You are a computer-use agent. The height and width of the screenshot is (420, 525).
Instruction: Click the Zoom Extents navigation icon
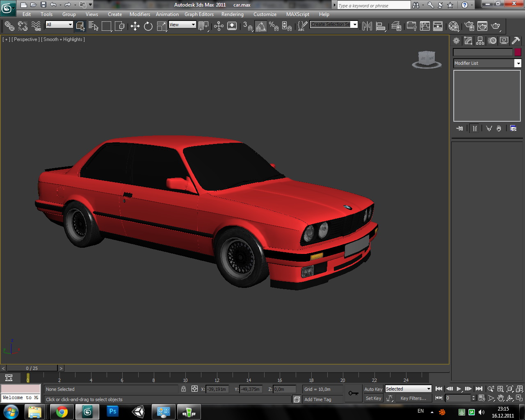(510, 388)
